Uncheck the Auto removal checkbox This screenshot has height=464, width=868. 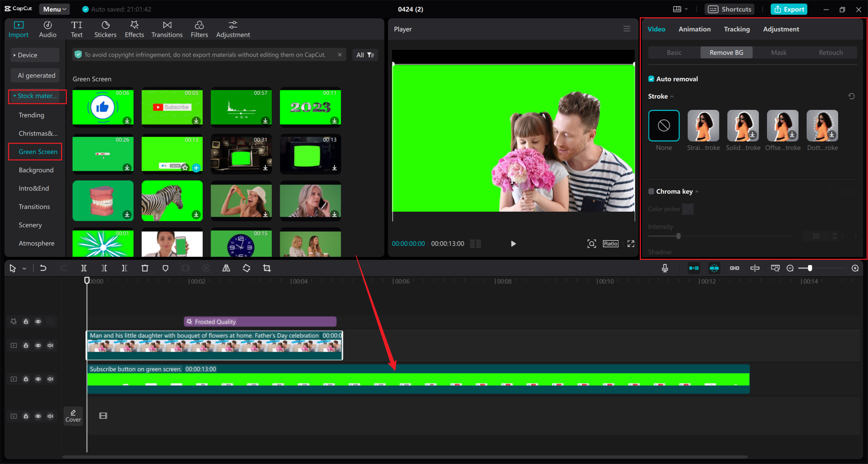pos(651,78)
